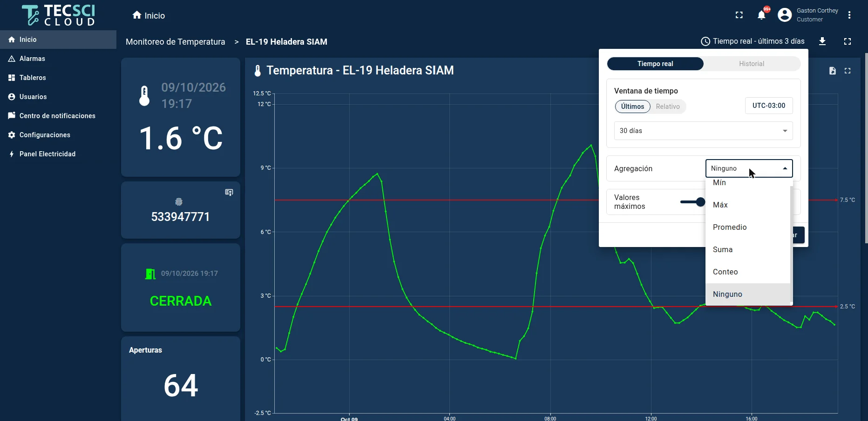Choose Promedio aggregation option
This screenshot has width=868, height=421.
(x=748, y=227)
